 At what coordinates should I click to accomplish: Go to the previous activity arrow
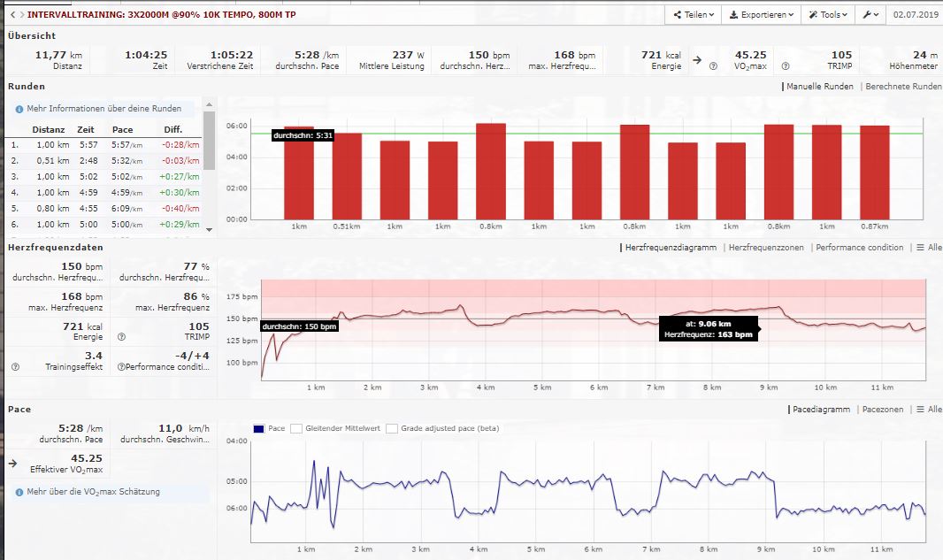pos(11,15)
